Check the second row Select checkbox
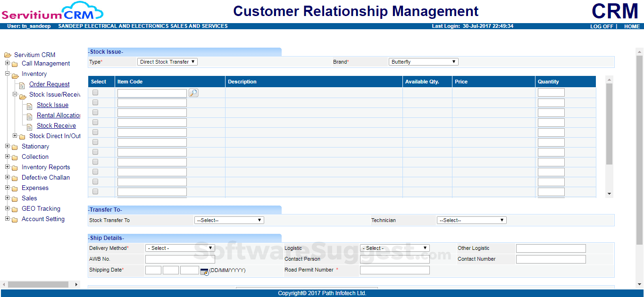Image resolution: width=644 pixels, height=297 pixels. (95, 102)
